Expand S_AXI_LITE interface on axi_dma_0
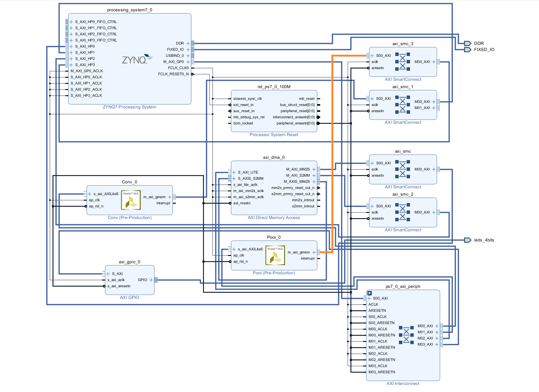The image size is (539, 392). pyautogui.click(x=234, y=172)
